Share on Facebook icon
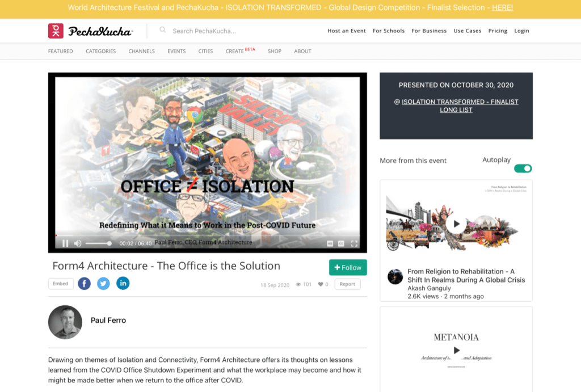The width and height of the screenshot is (581, 392). [x=84, y=284]
